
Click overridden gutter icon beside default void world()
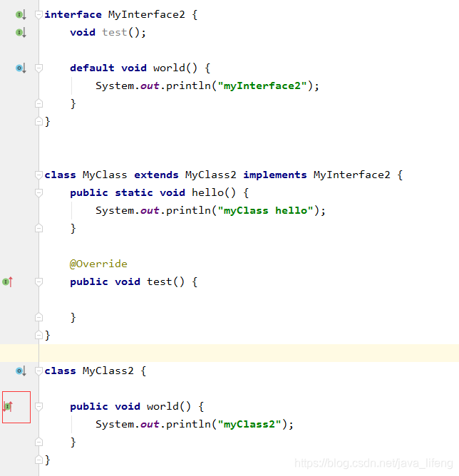coord(21,68)
